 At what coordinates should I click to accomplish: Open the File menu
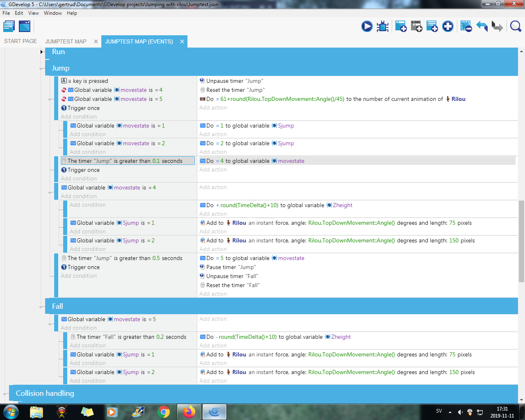6,13
